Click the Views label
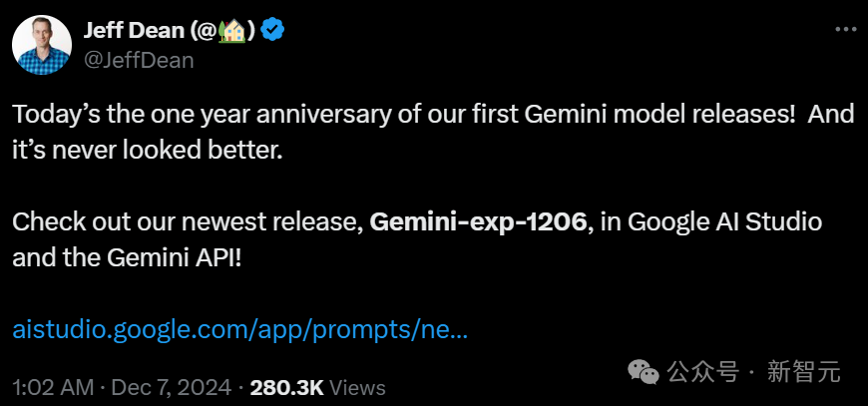This screenshot has height=406, width=868. [357, 387]
